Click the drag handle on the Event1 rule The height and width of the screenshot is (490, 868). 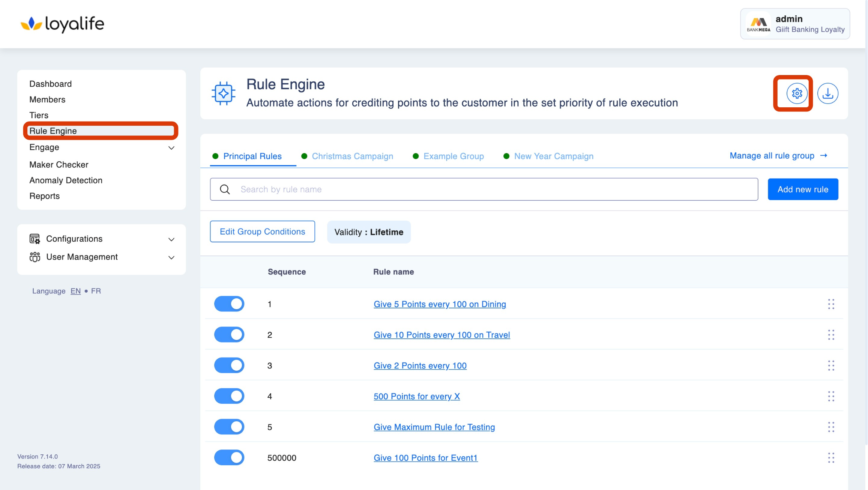(x=831, y=458)
